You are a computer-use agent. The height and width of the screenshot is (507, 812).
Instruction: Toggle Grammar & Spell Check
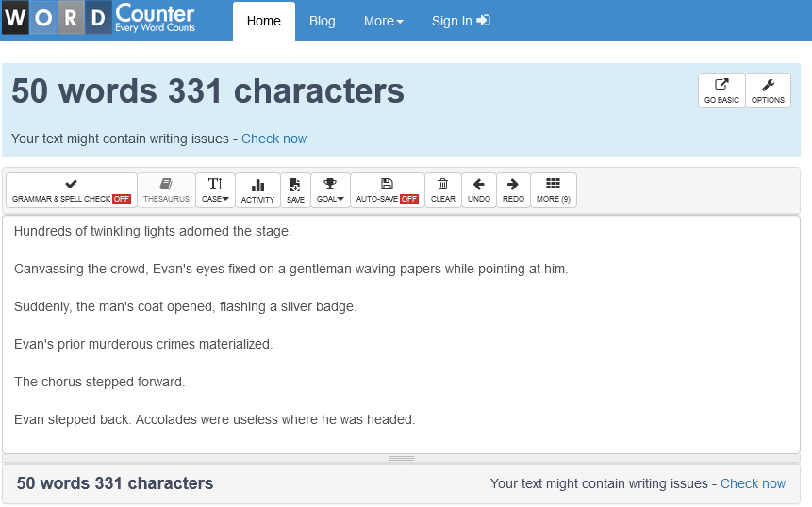tap(72, 190)
